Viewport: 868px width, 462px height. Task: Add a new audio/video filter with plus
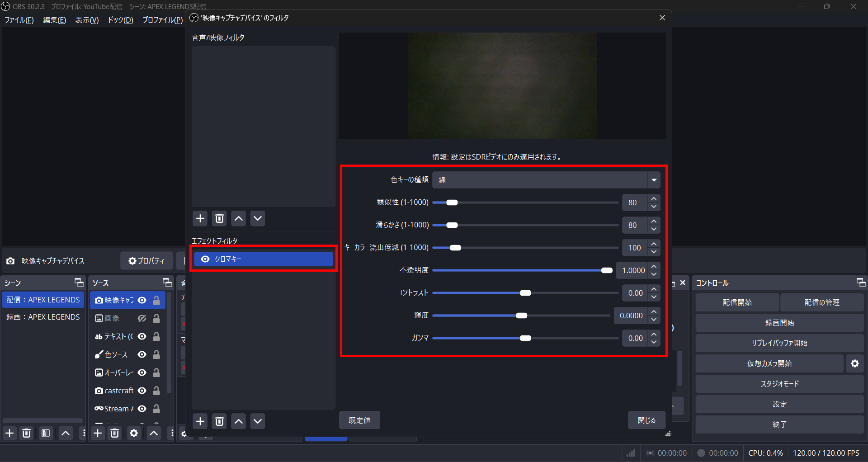[200, 219]
